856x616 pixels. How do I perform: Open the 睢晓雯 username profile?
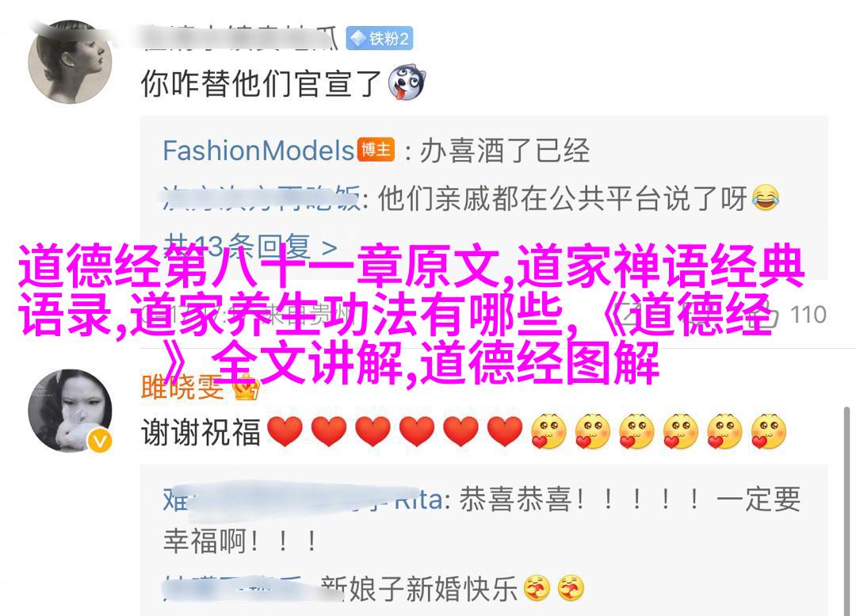coord(182,387)
